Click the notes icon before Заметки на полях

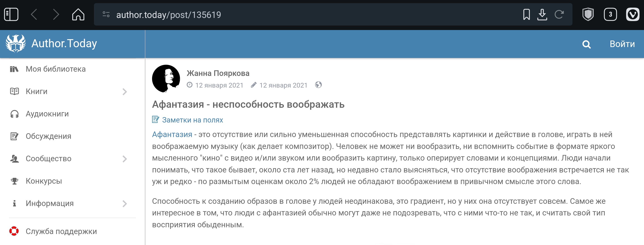tap(155, 120)
